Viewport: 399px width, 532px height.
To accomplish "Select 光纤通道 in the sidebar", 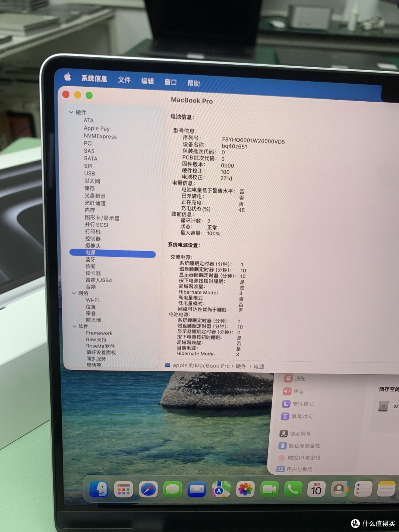I will [x=95, y=203].
